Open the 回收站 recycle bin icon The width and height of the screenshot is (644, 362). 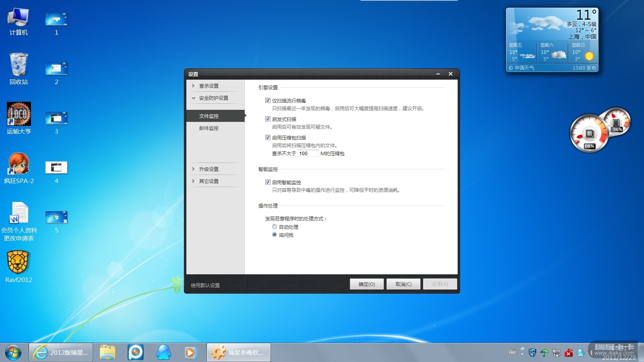coord(19,65)
